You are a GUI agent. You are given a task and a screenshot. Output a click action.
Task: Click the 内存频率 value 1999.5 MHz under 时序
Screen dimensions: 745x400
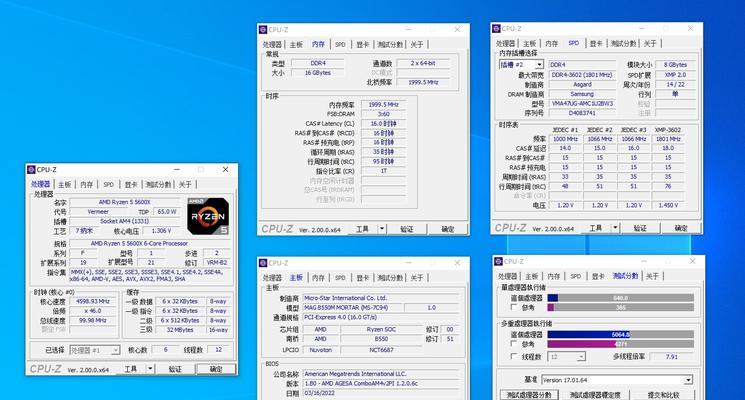tap(383, 105)
